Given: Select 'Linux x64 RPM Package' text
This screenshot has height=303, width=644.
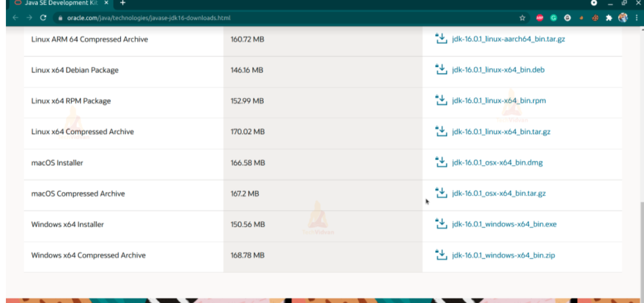Looking at the screenshot, I should pyautogui.click(x=71, y=101).
